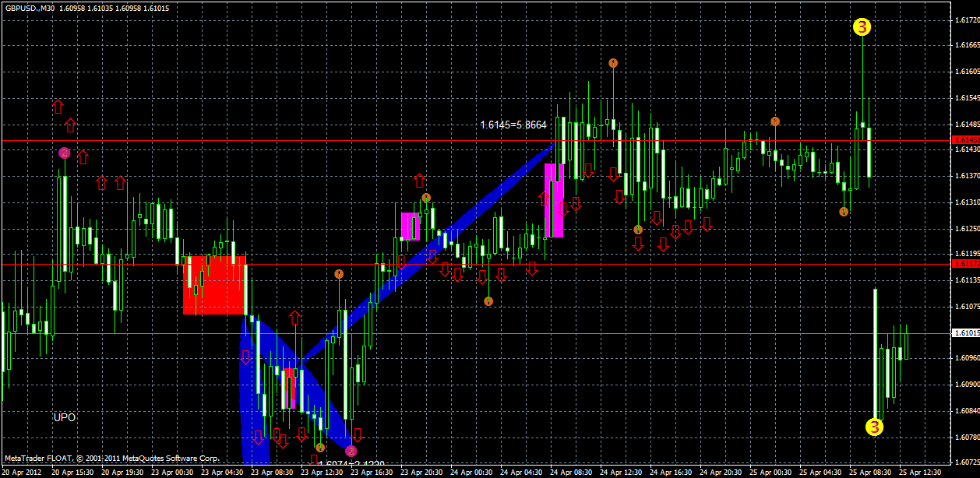The width and height of the screenshot is (980, 478).
Task: Click the blue trend channel line
Action: pos(467,234)
